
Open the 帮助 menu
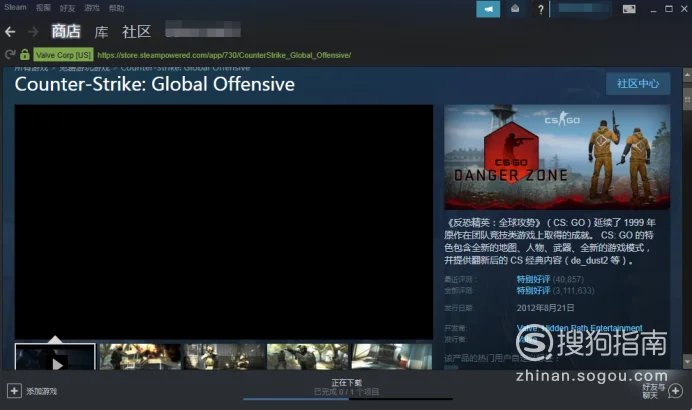point(117,8)
